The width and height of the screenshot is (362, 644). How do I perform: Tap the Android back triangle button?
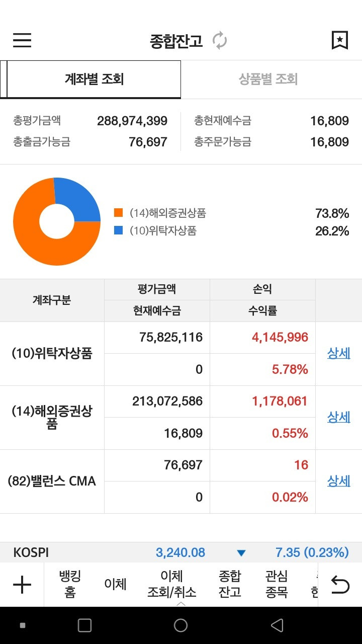tap(277, 625)
